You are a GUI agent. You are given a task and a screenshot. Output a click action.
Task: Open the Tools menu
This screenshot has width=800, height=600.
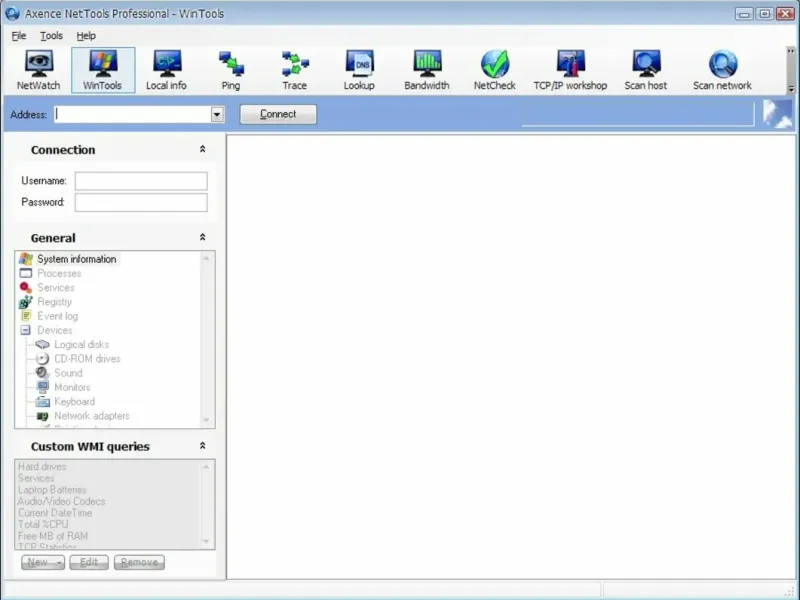click(x=52, y=36)
